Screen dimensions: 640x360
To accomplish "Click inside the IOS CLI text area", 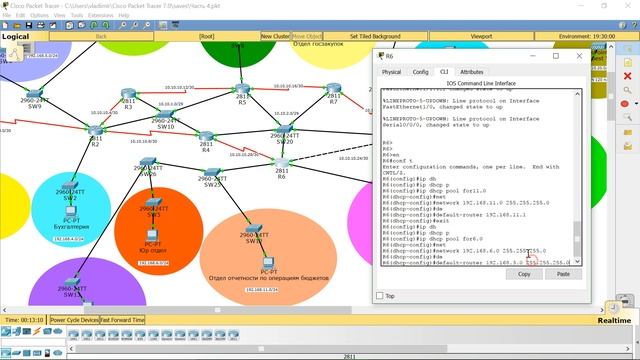I will point(478,178).
